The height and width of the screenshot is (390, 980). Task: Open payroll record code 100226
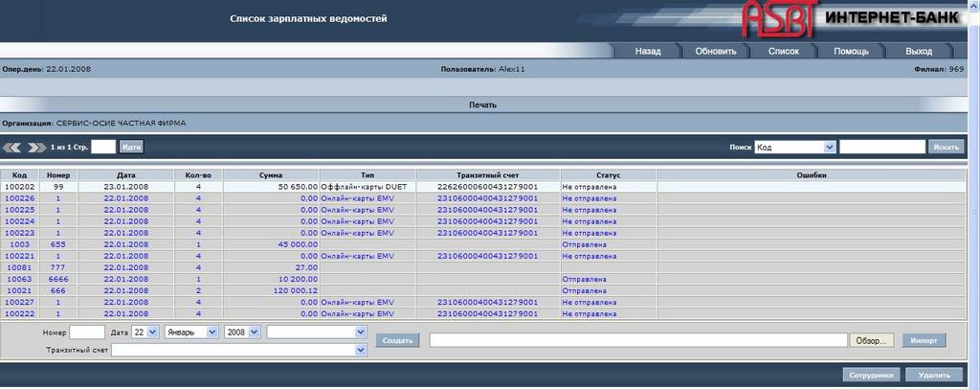(20, 198)
